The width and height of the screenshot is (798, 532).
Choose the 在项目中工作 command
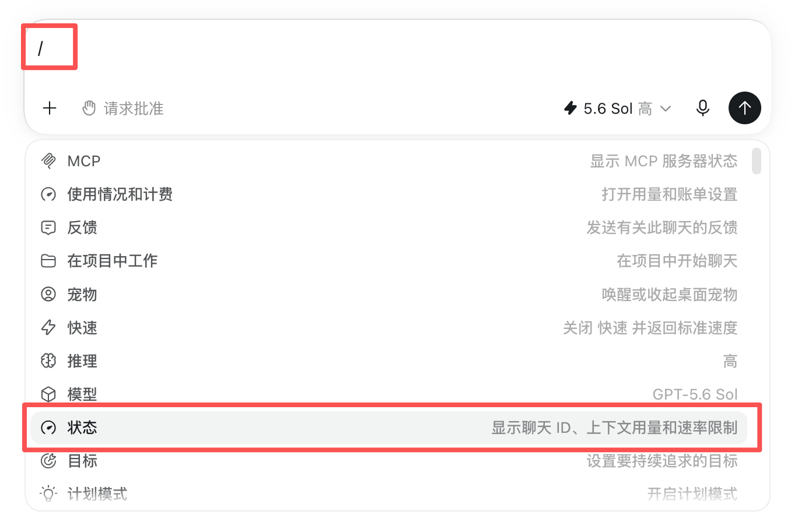click(x=389, y=261)
